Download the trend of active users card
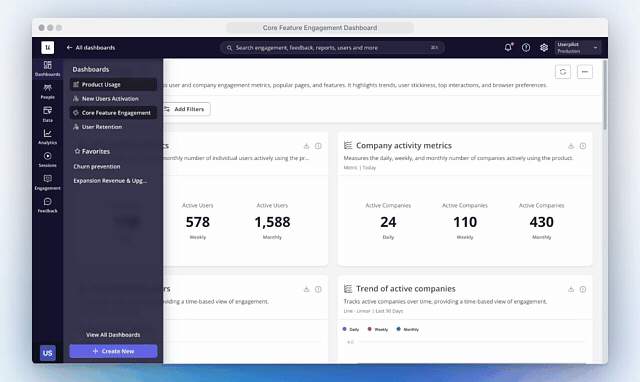The image size is (640, 382). [306, 289]
